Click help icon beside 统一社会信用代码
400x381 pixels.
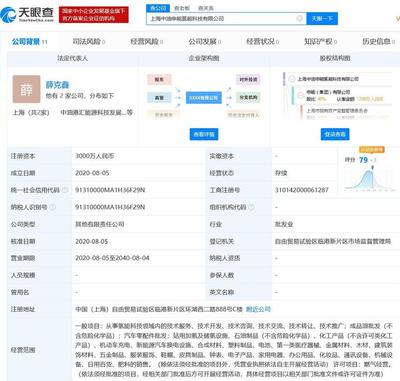tap(65, 190)
